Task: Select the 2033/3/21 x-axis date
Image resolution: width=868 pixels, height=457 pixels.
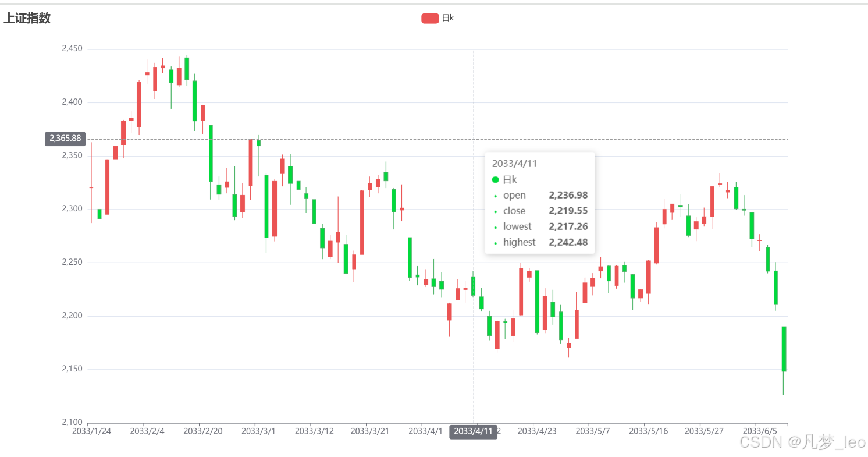Action: tap(370, 431)
